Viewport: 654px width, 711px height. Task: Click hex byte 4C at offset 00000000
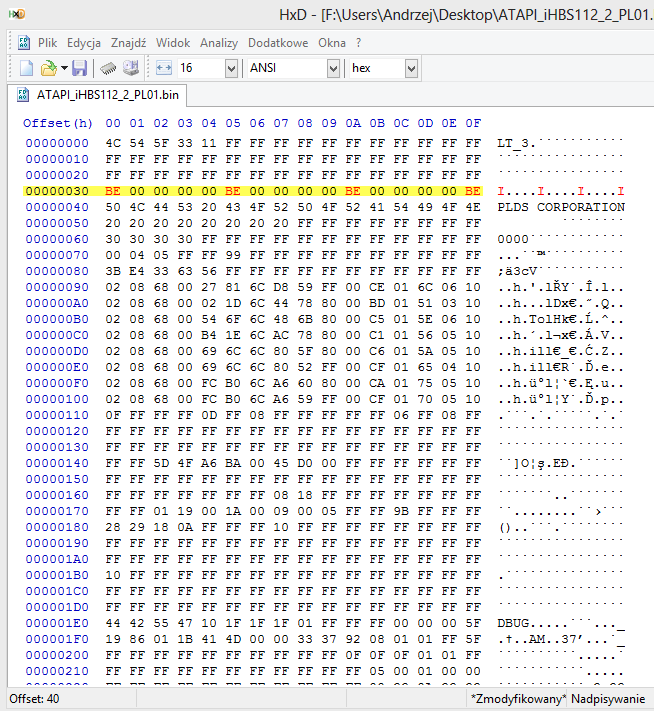[113, 143]
